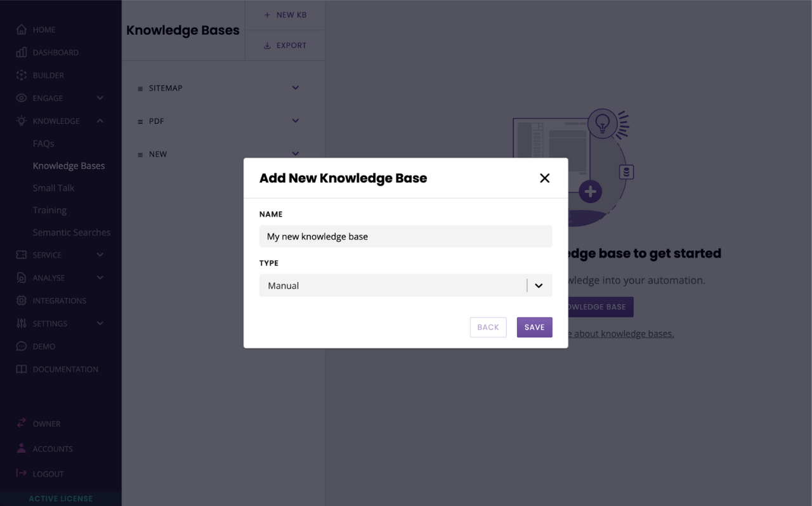Click the Integrations chip icon
812x506 pixels.
coord(22,300)
